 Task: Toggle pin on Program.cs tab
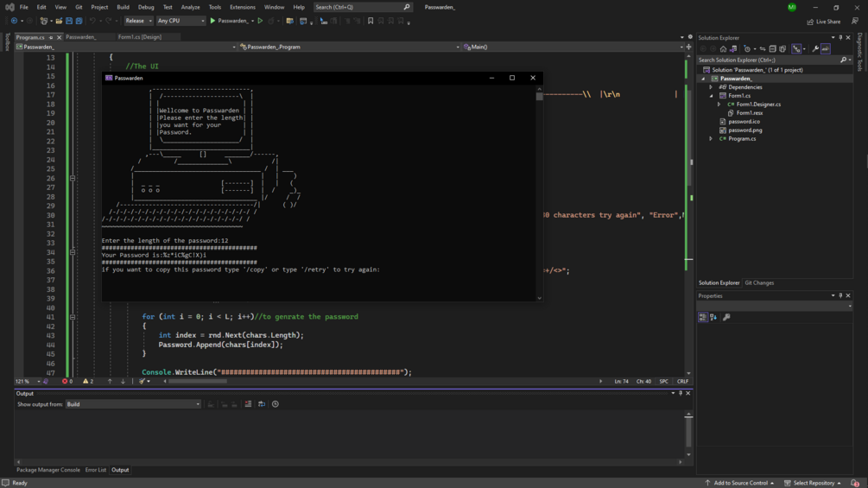[51, 38]
